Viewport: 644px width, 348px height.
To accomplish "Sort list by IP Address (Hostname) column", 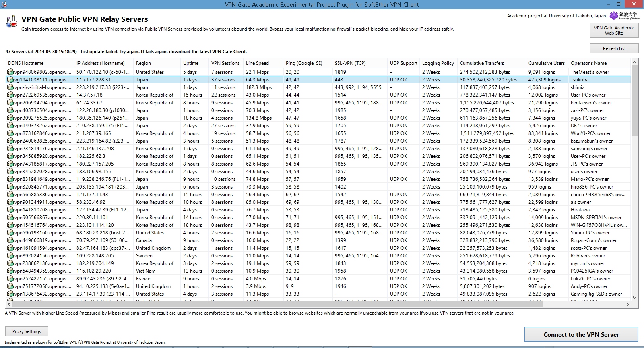I will click(104, 63).
